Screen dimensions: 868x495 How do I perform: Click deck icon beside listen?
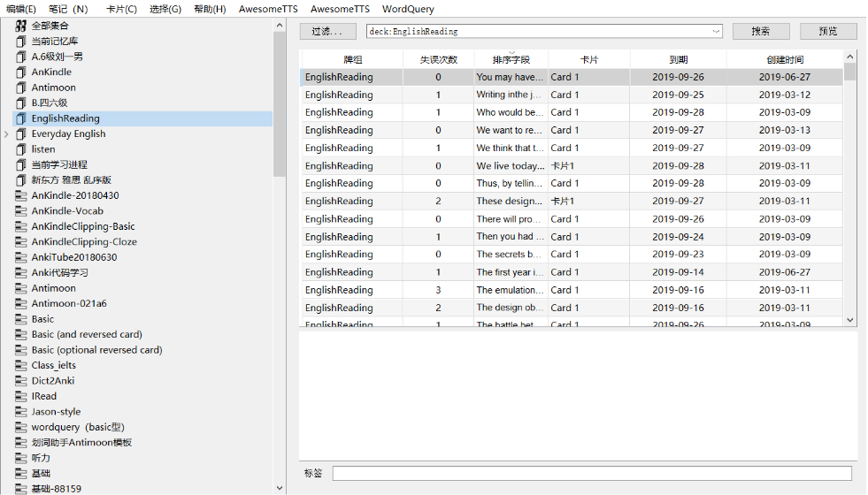[21, 149]
